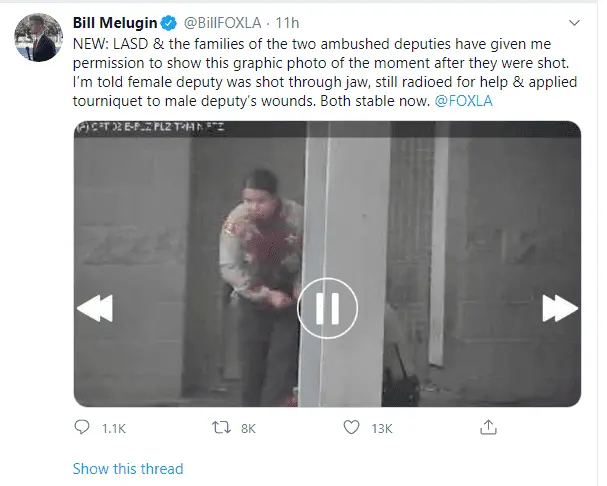
Task: Follow the @FOXLA mention link
Action: click(x=465, y=102)
